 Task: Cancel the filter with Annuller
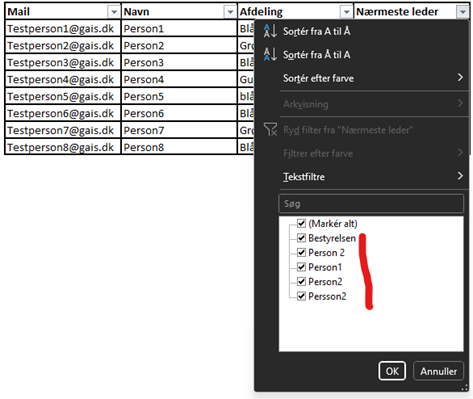pos(438,371)
